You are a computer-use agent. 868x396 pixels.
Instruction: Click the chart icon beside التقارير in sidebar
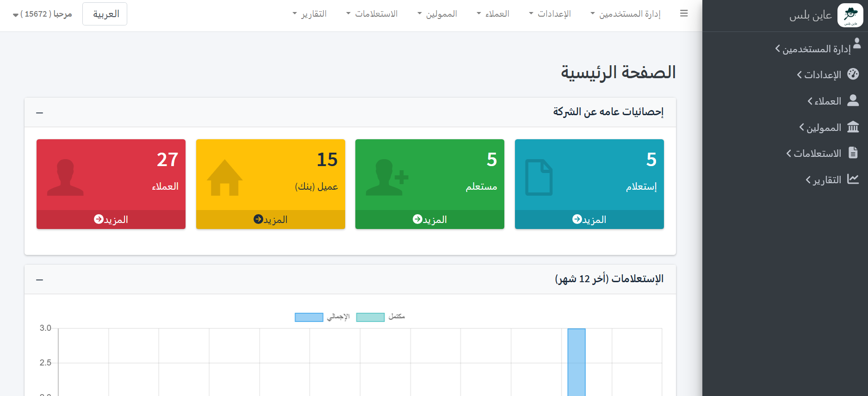click(x=853, y=179)
